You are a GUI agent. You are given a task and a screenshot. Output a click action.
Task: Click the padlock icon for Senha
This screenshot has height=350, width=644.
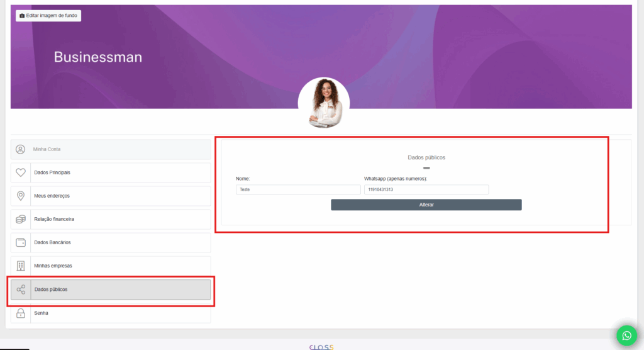(x=21, y=313)
